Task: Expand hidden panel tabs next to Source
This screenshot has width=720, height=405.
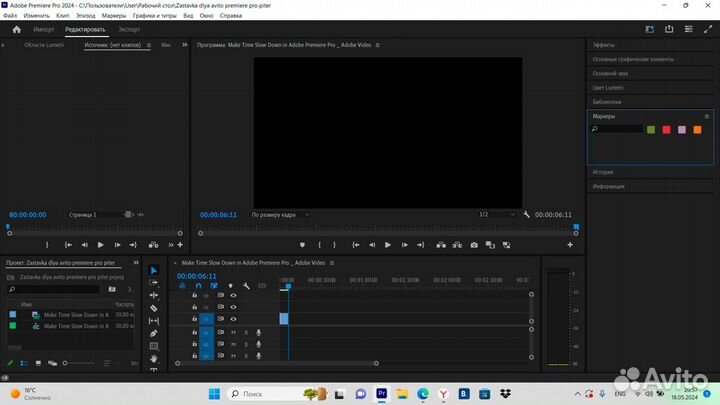Action: (x=185, y=45)
